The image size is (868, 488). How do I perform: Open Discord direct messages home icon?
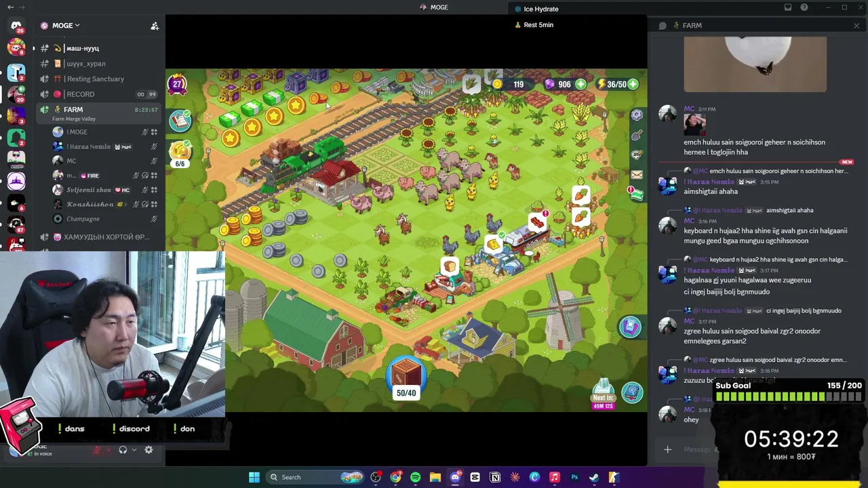click(x=16, y=26)
